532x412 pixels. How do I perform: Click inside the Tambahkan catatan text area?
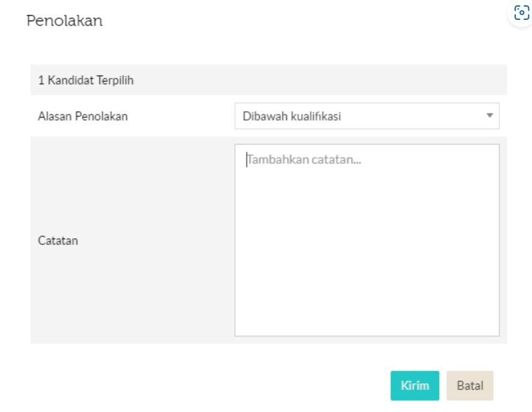367,240
